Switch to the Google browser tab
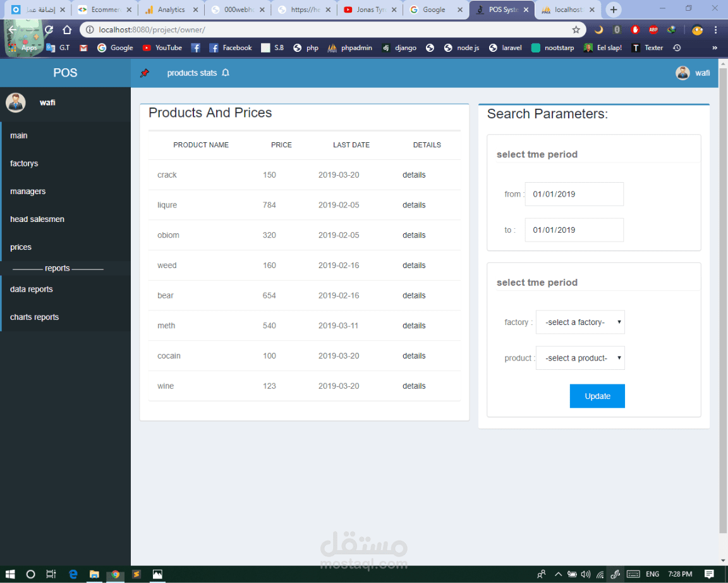728x583 pixels. coord(434,9)
